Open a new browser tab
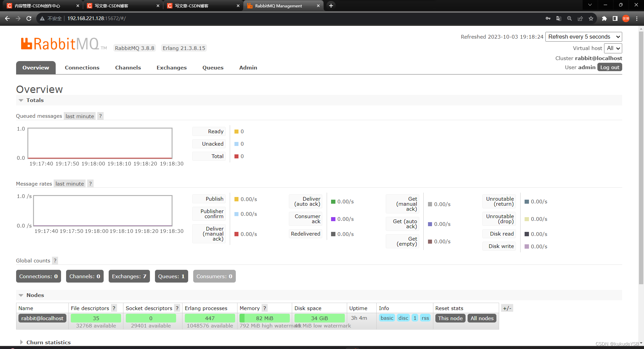 (x=331, y=6)
